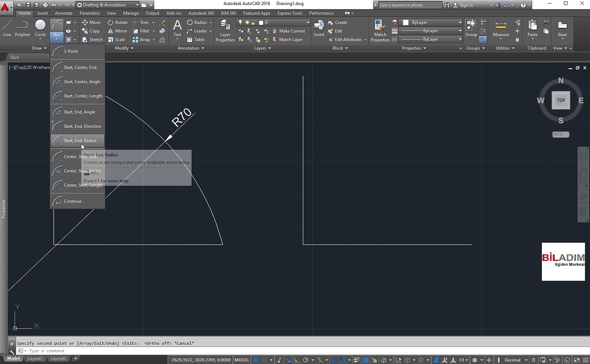
Task: Open lineweight ByLayer dropdown
Action: pos(431,31)
